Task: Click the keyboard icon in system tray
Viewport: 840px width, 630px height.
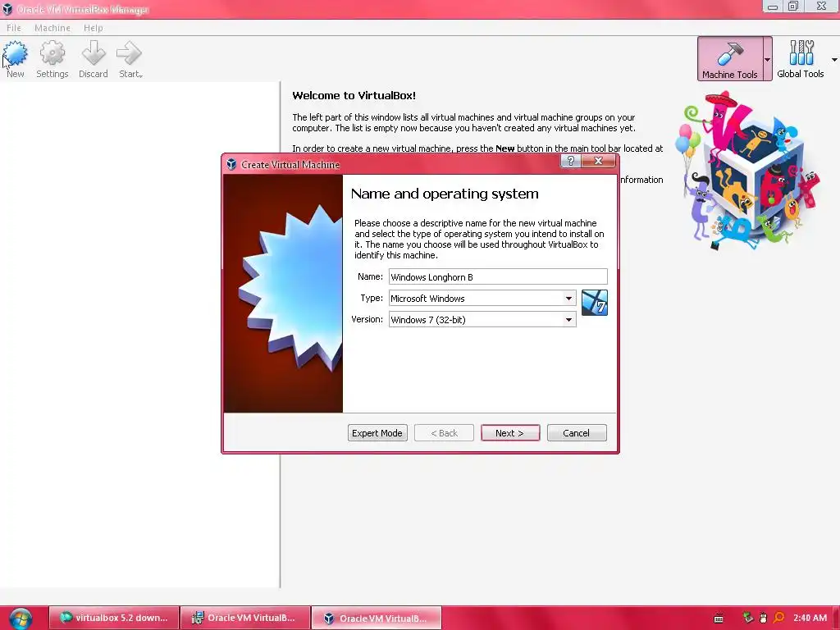Action: 719,619
